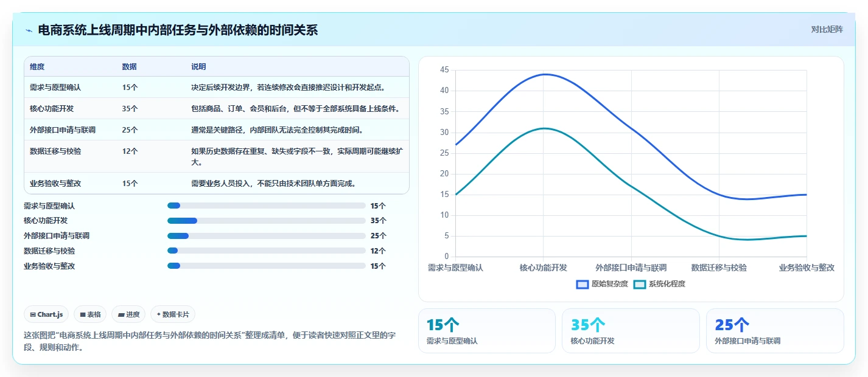868x377 pixels.
Task: Click the 维度 table column header
Action: point(37,67)
